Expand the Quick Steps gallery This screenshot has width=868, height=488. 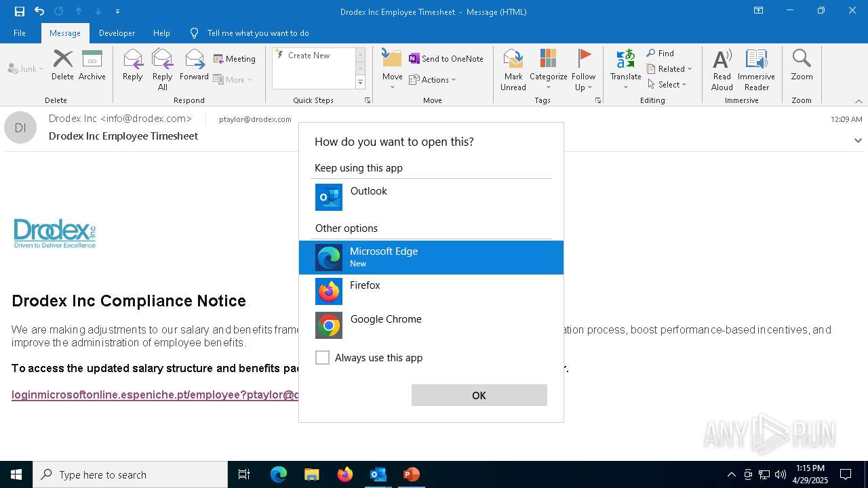click(x=360, y=83)
